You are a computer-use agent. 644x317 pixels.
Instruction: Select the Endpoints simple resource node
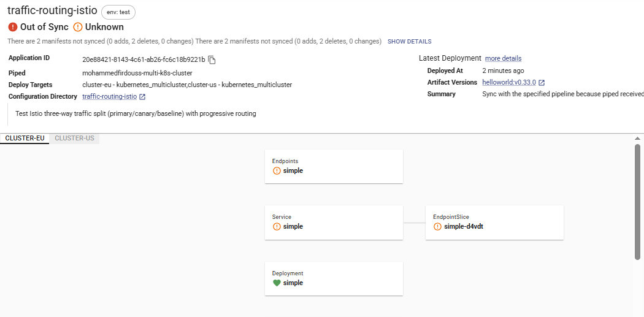[x=334, y=166]
